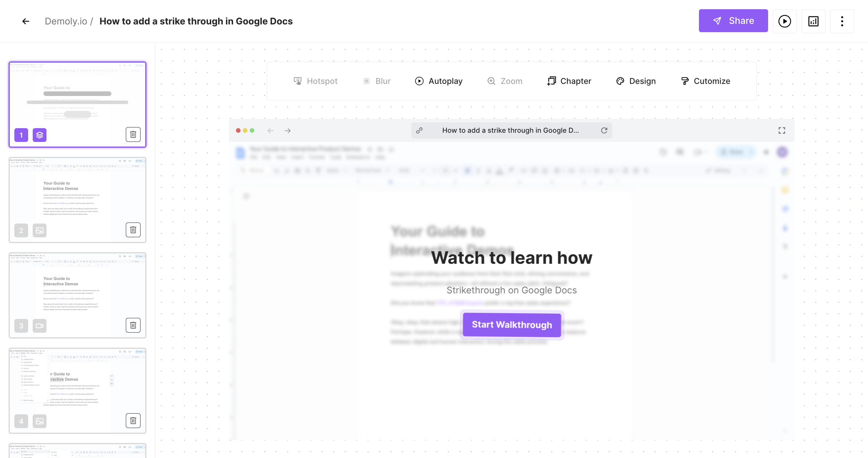Open the three-dot more options menu
Screen dimensions: 868x458
coord(842,21)
